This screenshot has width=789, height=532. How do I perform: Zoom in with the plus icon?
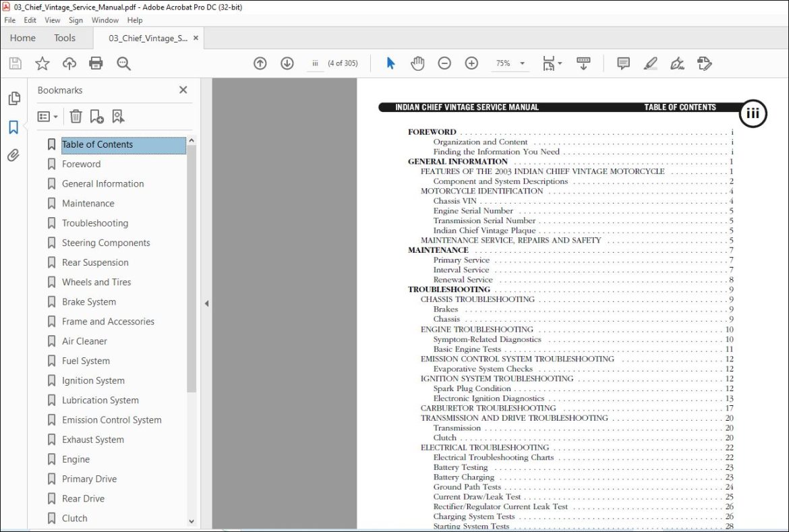[471, 63]
